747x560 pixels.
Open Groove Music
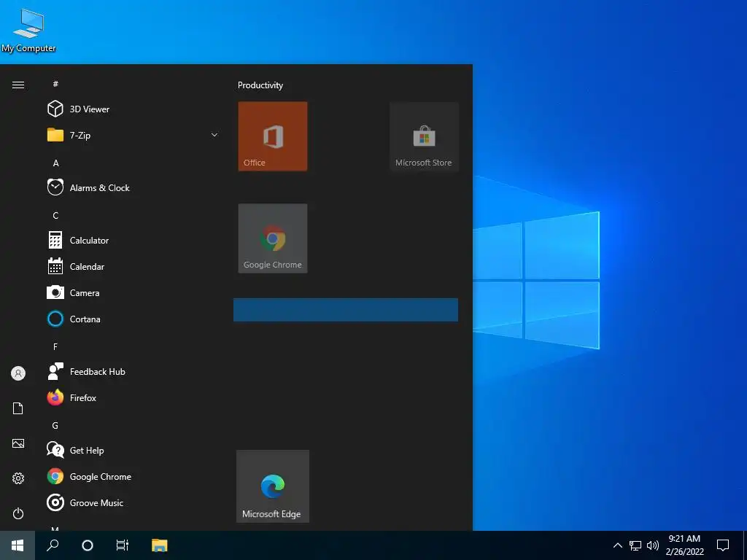133,503
